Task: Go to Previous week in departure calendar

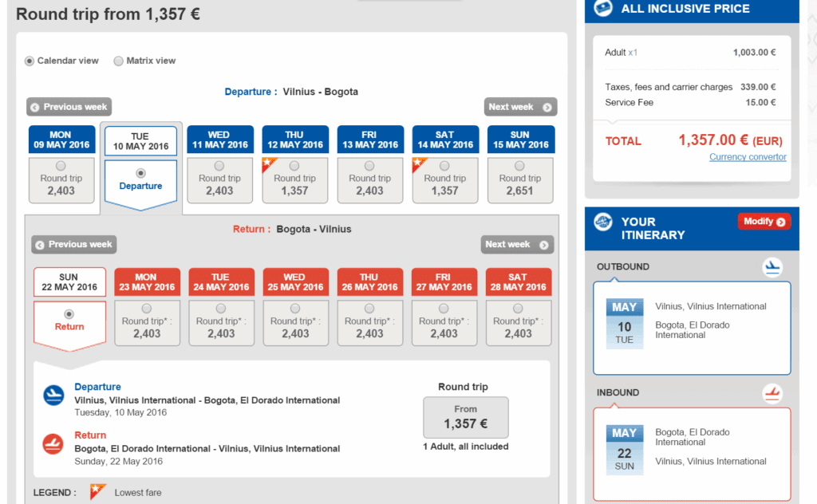Action: (69, 107)
